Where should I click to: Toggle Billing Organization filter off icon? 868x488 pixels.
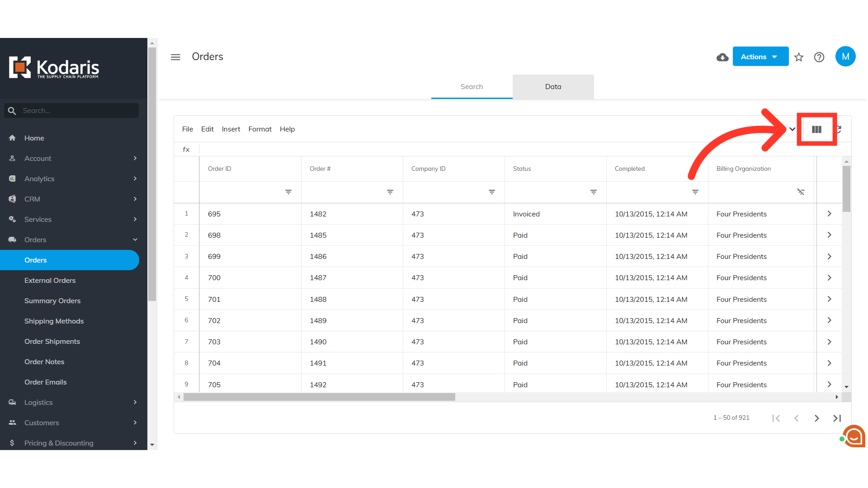pyautogui.click(x=801, y=192)
